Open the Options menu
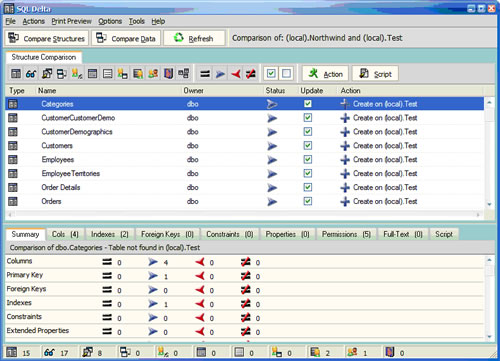This screenshot has width=500, height=361. coord(110,21)
